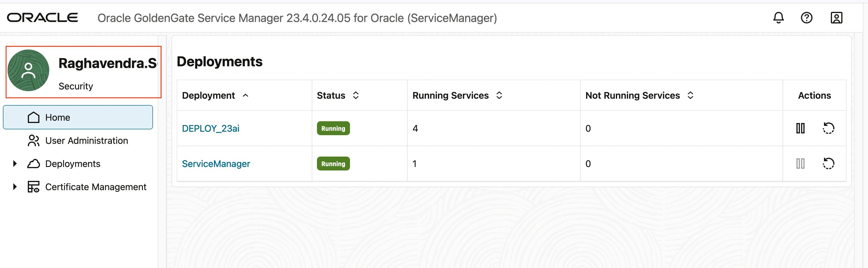
Task: Click the Oracle logo
Action: click(43, 17)
